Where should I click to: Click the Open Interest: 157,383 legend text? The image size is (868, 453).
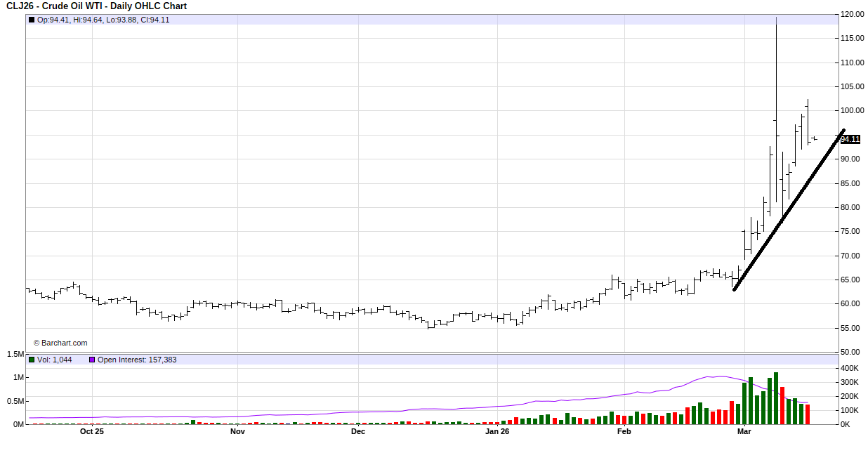[x=137, y=360]
